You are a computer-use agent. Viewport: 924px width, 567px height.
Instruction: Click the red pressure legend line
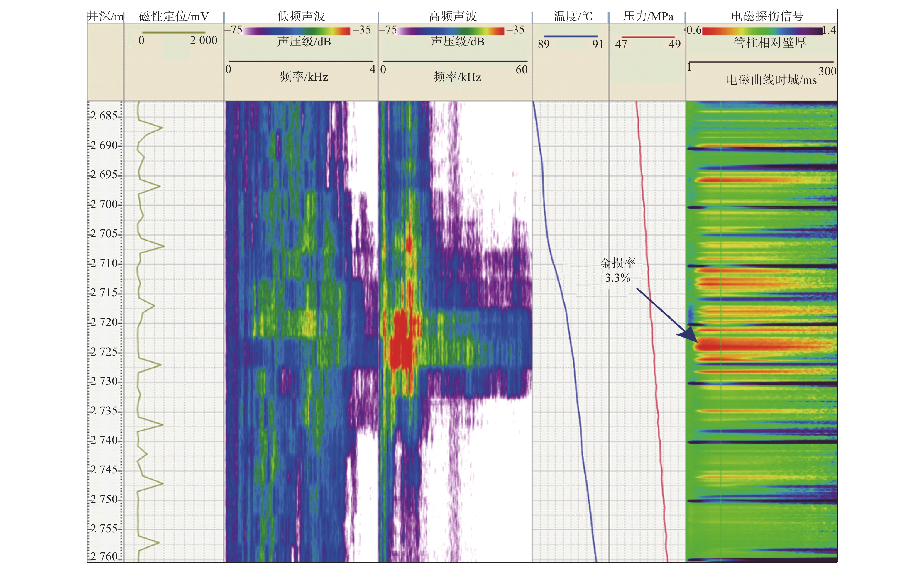pos(648,37)
